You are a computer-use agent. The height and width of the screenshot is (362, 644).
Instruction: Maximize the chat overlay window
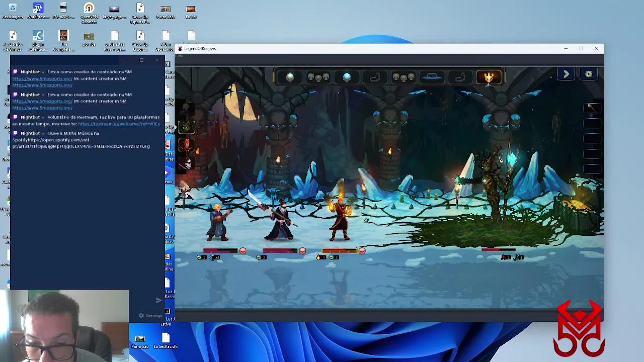tap(141, 60)
